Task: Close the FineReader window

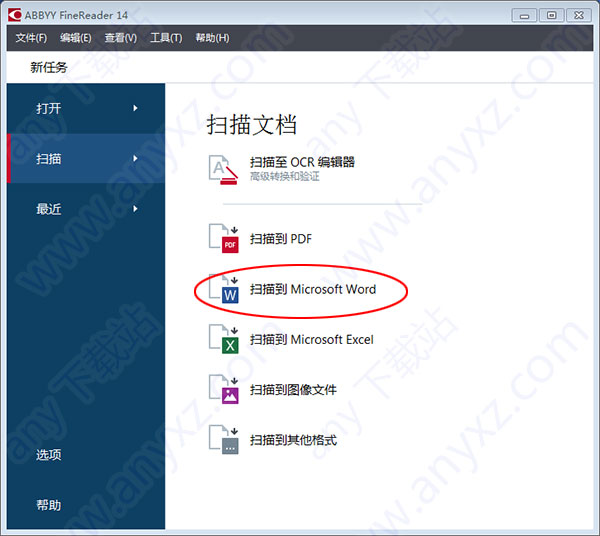Action: click(579, 16)
